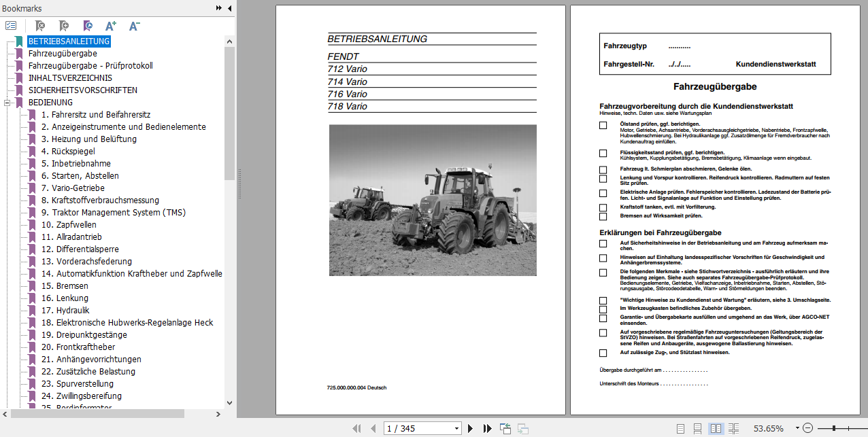
Task: Open Fahrzeugübergabe - Prüfprotokoll bookmark
Action: pos(90,66)
